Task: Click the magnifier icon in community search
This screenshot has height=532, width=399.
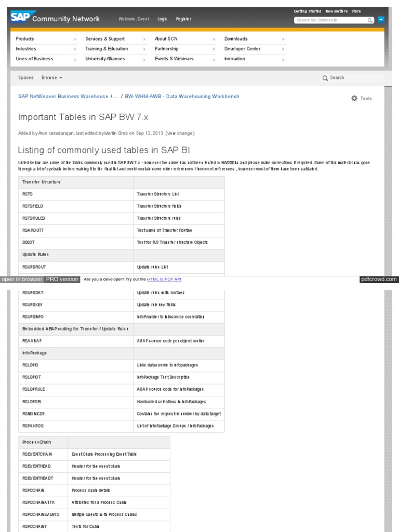Action: [370, 20]
